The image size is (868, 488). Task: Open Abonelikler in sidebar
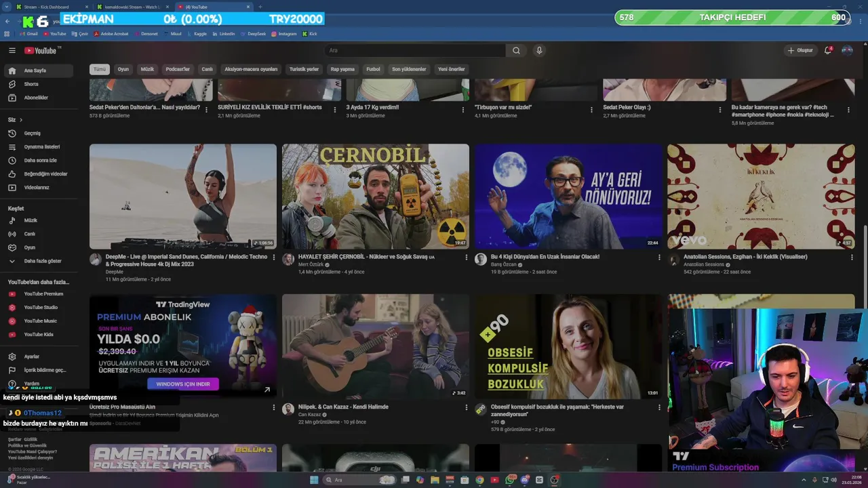(x=38, y=98)
